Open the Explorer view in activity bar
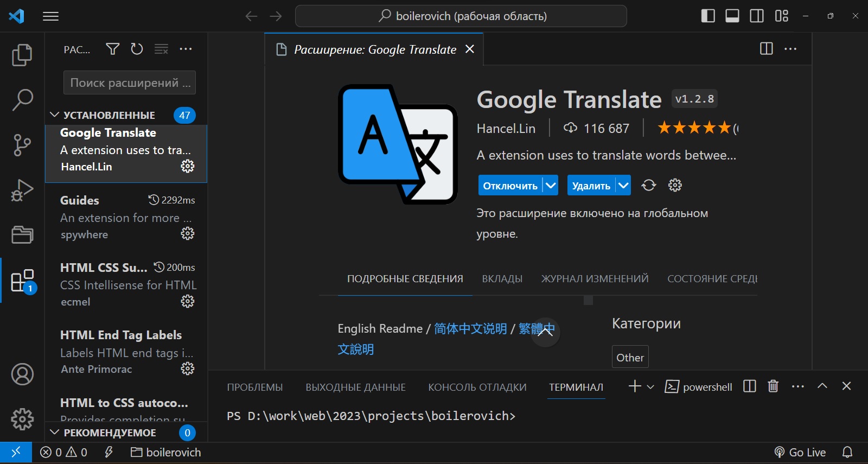 [22, 55]
